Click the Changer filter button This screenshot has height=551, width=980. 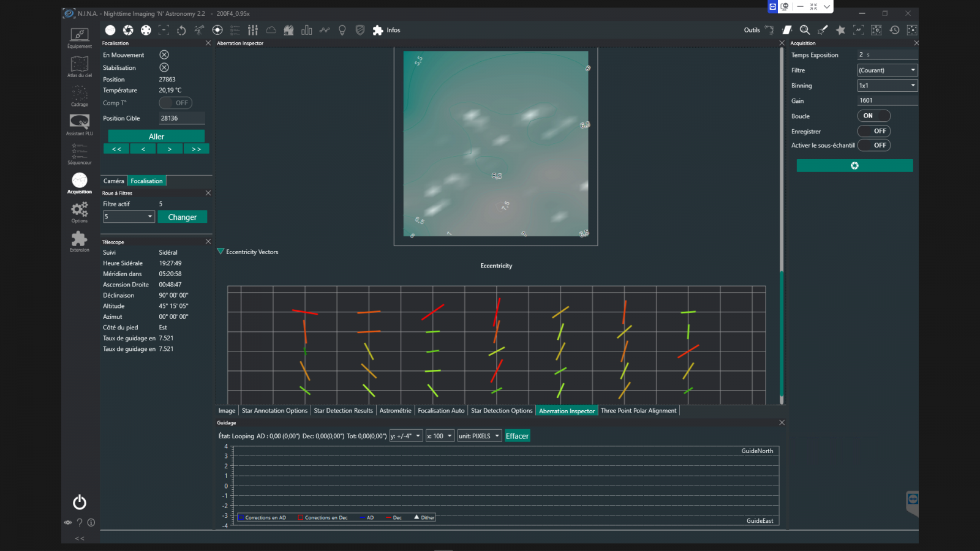point(183,217)
